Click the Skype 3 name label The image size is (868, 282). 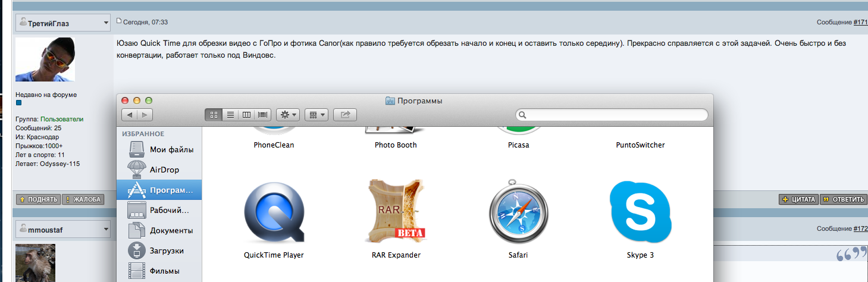click(x=640, y=255)
